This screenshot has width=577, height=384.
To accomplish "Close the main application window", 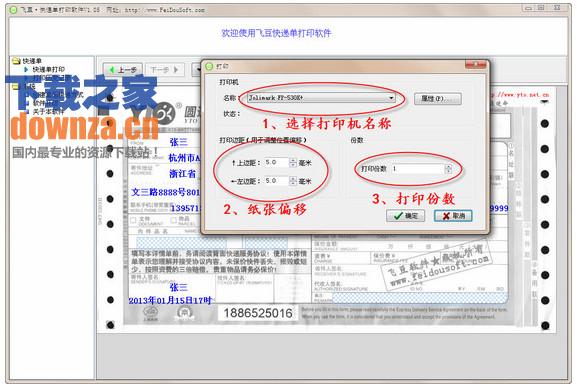I will point(558,7).
